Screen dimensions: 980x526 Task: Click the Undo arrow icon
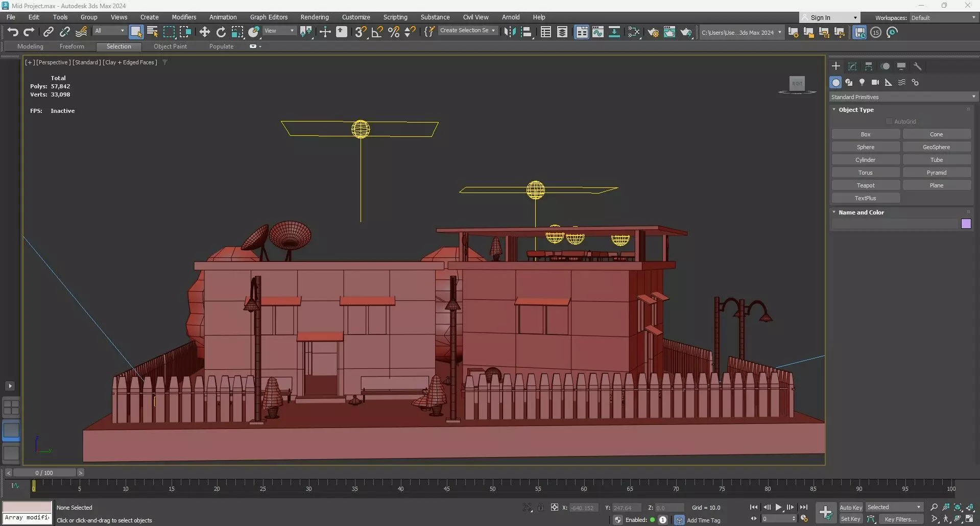point(13,32)
